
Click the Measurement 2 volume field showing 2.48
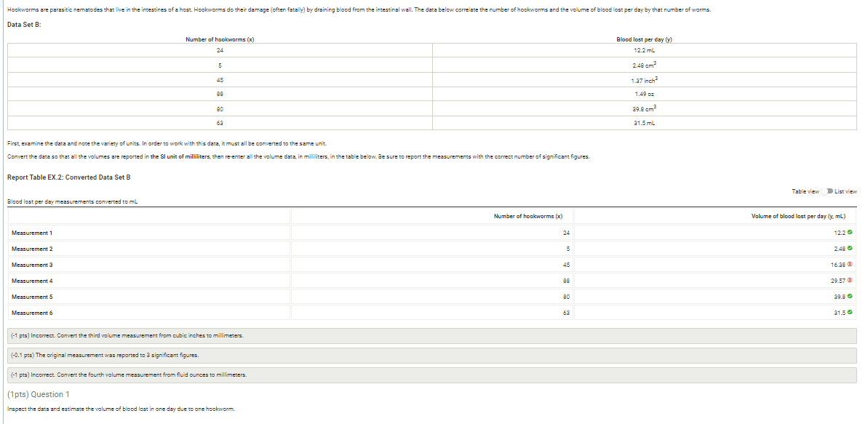point(715,249)
